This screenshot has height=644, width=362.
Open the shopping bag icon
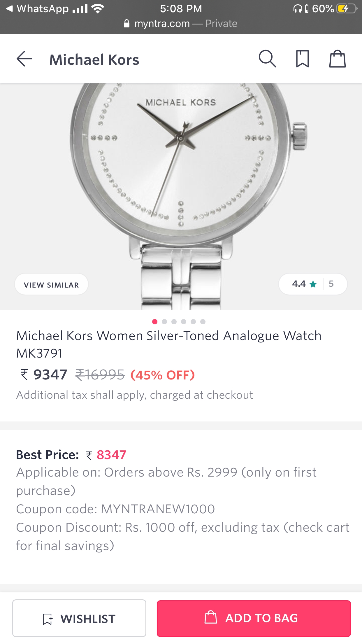pyautogui.click(x=337, y=59)
